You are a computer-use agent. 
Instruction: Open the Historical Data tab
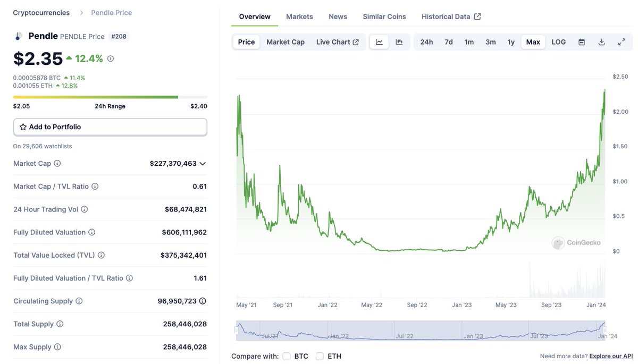coord(451,16)
